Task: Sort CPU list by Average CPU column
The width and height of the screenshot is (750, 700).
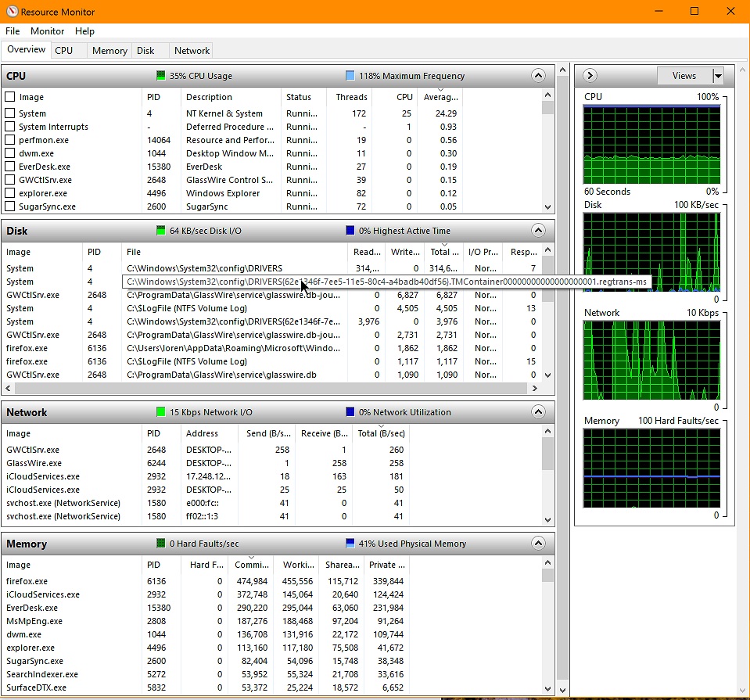Action: click(x=440, y=97)
